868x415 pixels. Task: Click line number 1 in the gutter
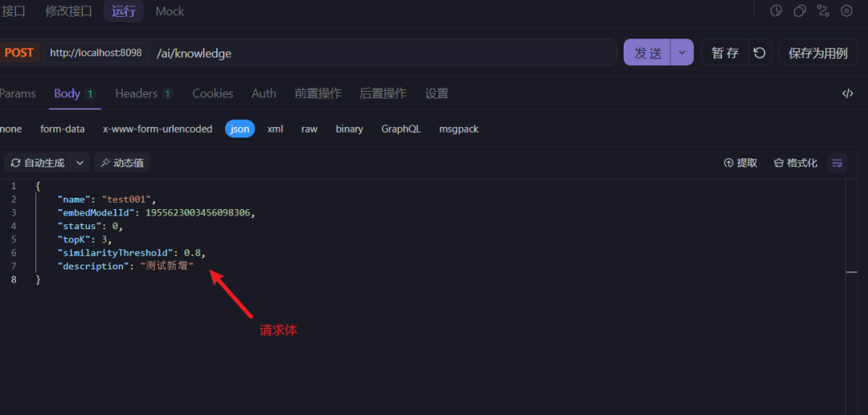point(14,186)
